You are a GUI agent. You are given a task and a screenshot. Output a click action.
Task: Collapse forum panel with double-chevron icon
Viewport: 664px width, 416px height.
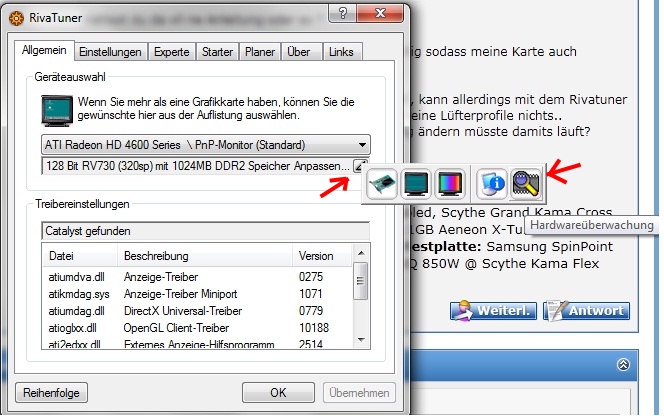[x=623, y=364]
